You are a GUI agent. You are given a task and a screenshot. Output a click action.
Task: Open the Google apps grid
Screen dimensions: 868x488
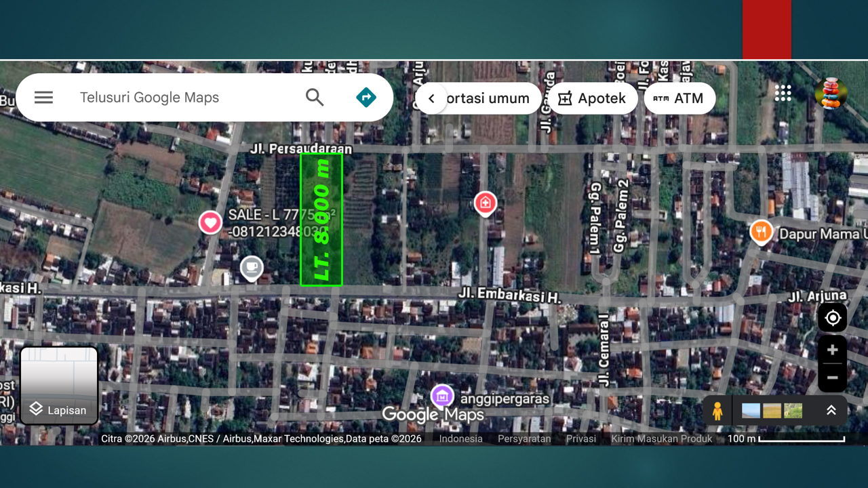(783, 94)
